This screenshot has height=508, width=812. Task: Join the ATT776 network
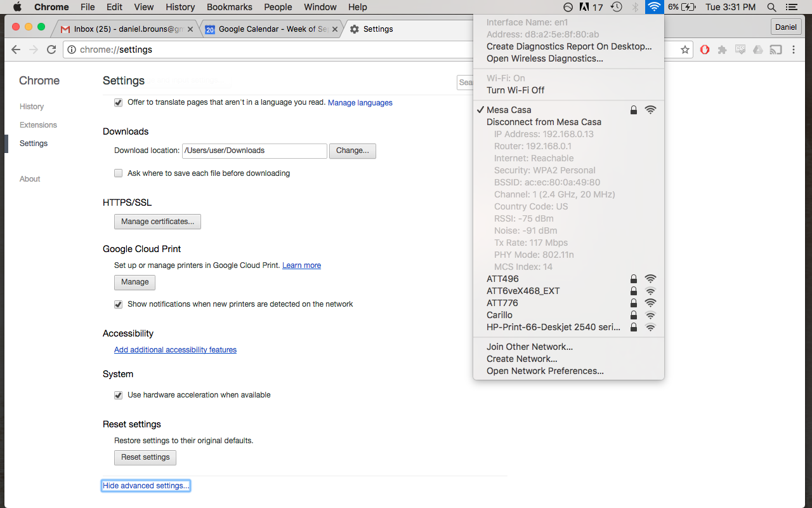(x=568, y=303)
